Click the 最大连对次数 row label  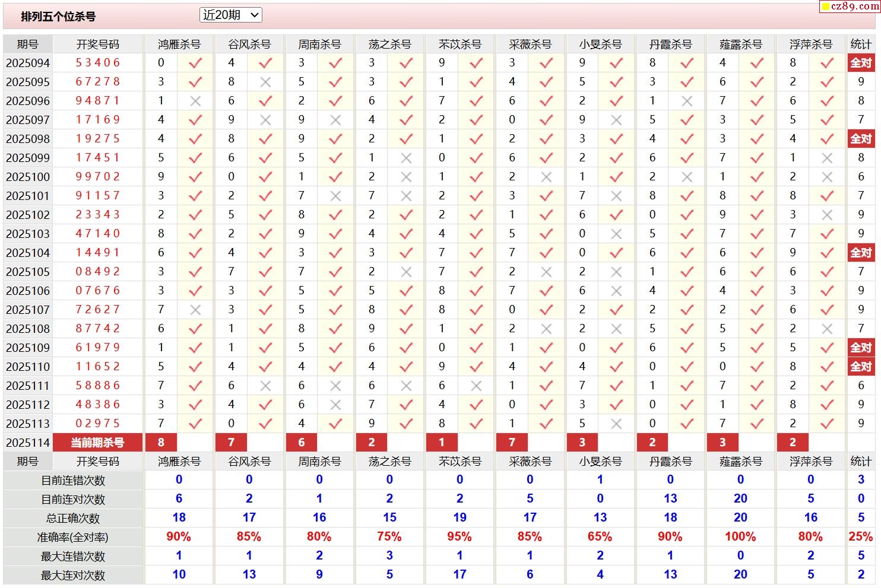73,576
